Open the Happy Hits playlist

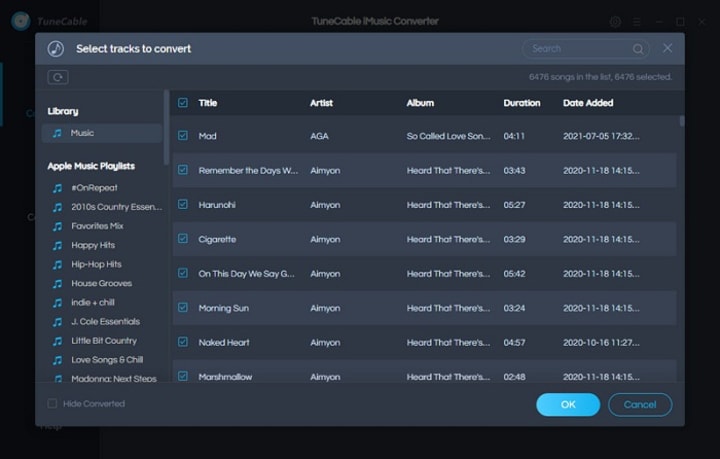coord(93,245)
